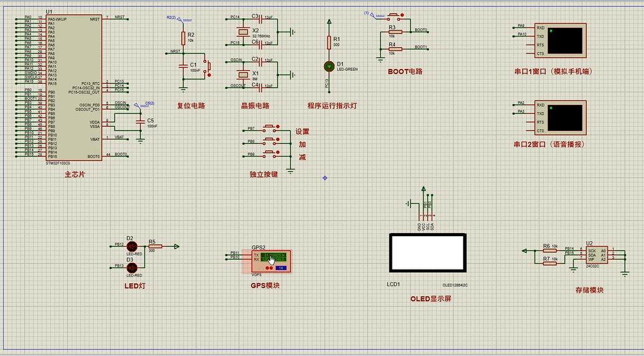Click the 晶振电路 label
Image resolution: width=644 pixels, height=356 pixels.
click(255, 106)
